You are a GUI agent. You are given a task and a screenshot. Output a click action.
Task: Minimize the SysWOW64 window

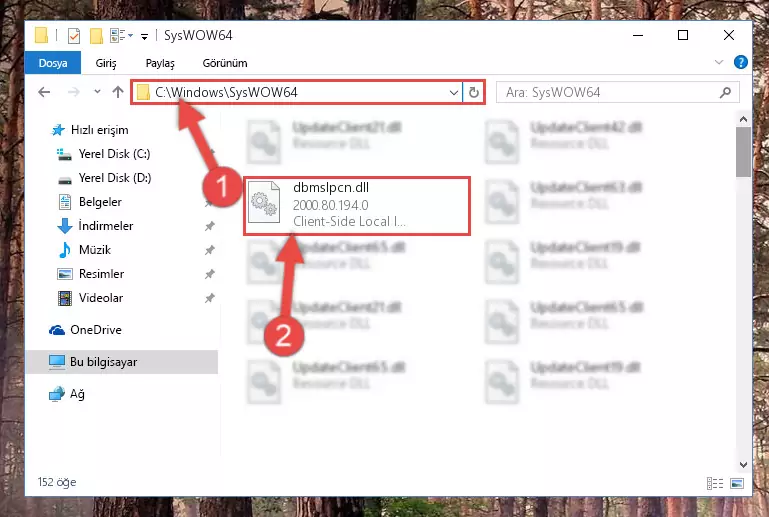(638, 35)
